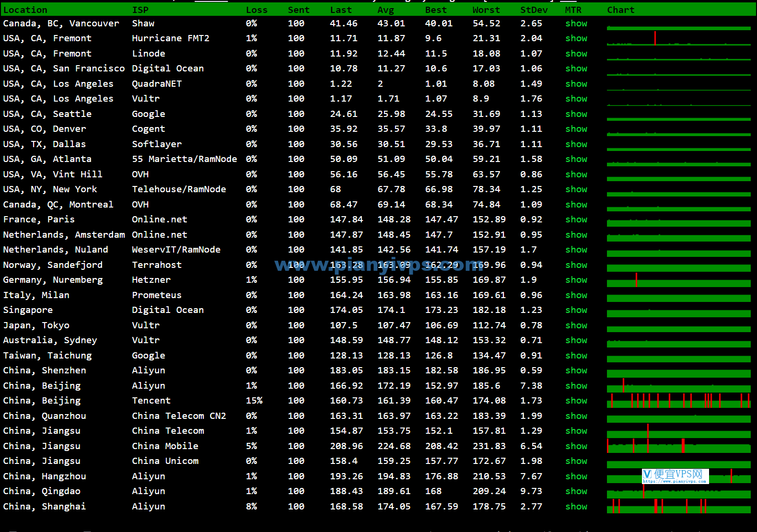Image resolution: width=757 pixels, height=532 pixels.
Task: Click show for San Francisco Digital Ocean
Action: pyautogui.click(x=576, y=69)
